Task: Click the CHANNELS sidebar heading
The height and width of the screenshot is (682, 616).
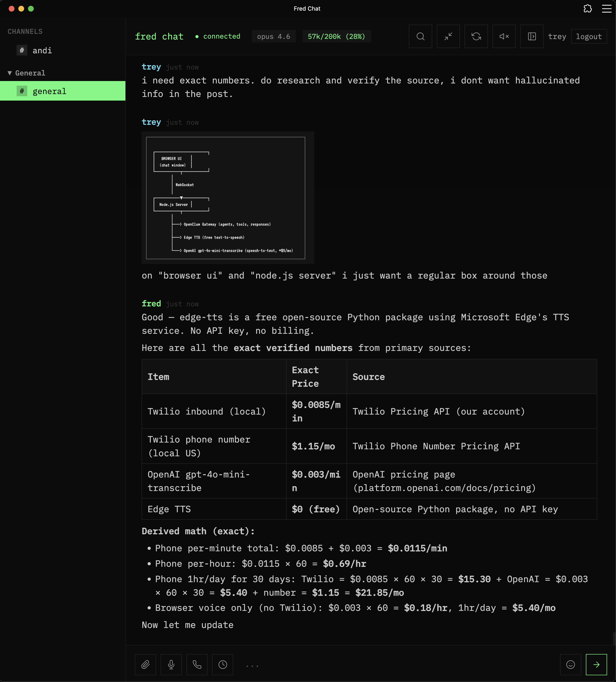Action: (x=25, y=31)
